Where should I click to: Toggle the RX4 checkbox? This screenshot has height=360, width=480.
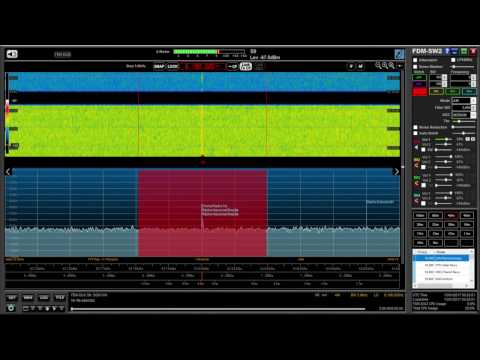click(x=423, y=203)
